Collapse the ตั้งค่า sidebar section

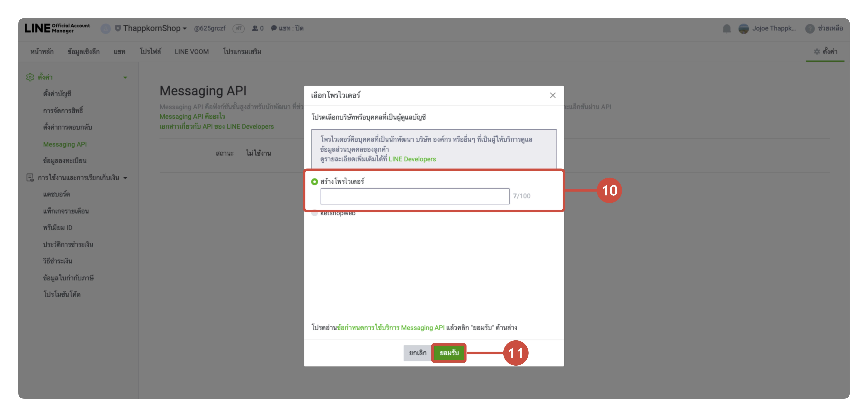(125, 78)
